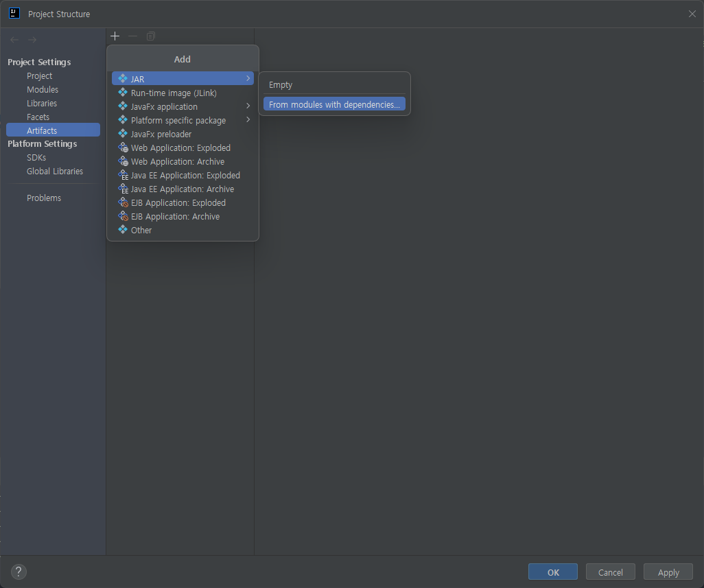Click the Java EE Application: Exploded icon

click(123, 175)
